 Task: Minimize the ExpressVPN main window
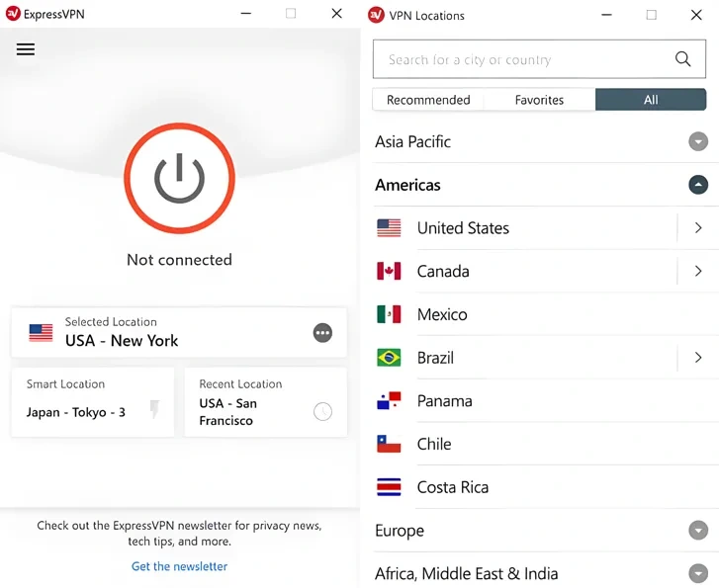tap(246, 13)
